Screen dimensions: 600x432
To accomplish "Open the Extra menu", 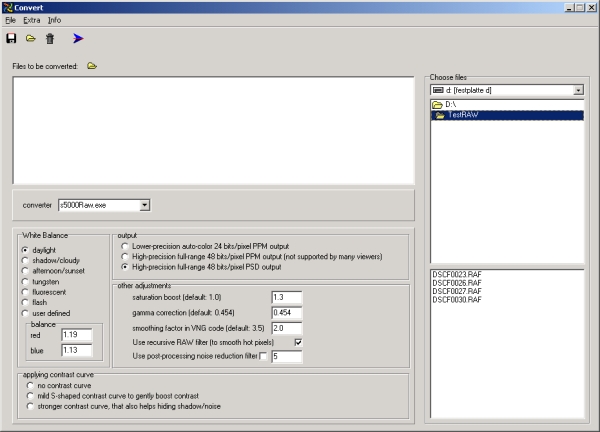I will (x=32, y=20).
